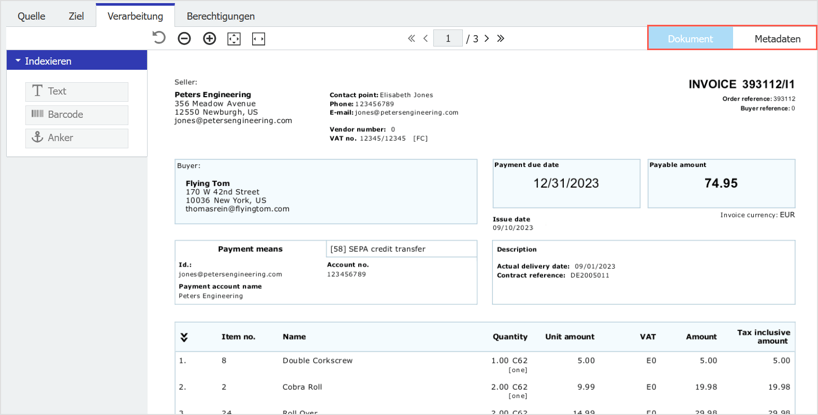Click the fit-to-width icon

259,39
